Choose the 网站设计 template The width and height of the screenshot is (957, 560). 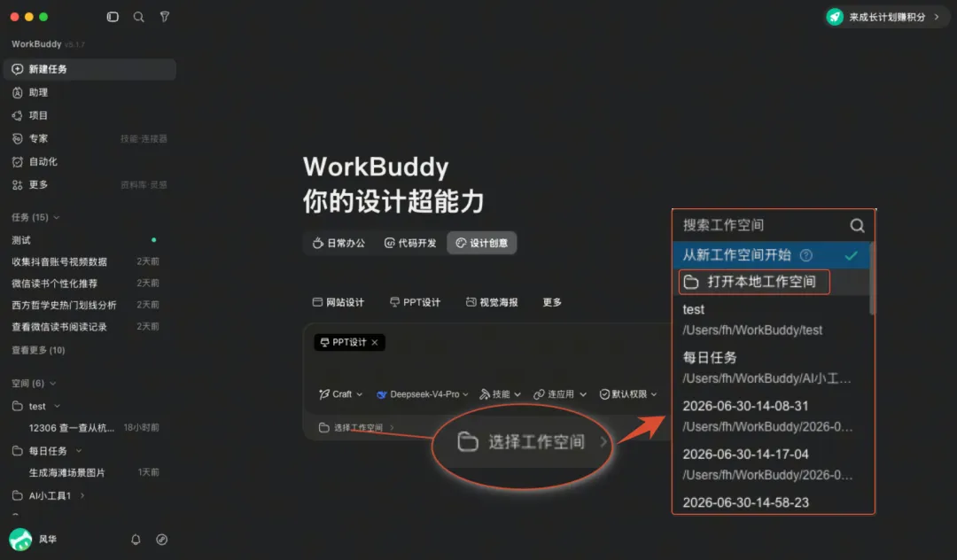tap(338, 302)
